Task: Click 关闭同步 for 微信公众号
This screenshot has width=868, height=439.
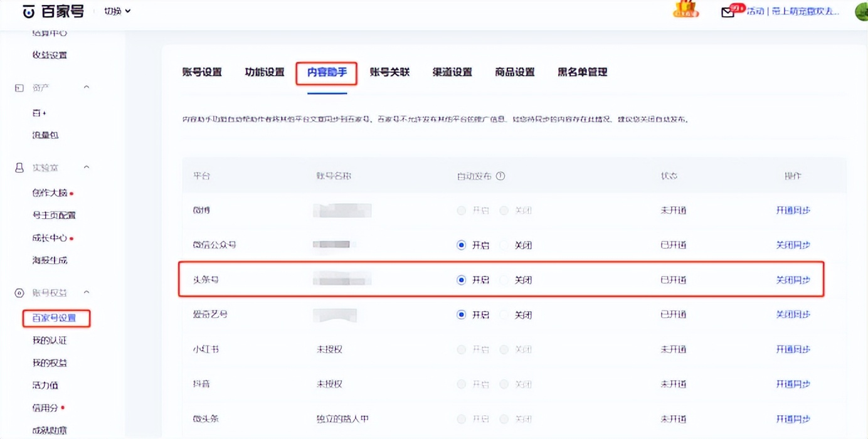Action: pos(793,245)
